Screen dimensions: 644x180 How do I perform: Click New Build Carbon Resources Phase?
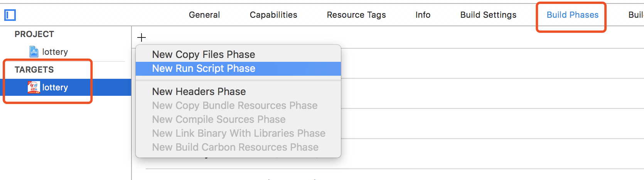(235, 147)
